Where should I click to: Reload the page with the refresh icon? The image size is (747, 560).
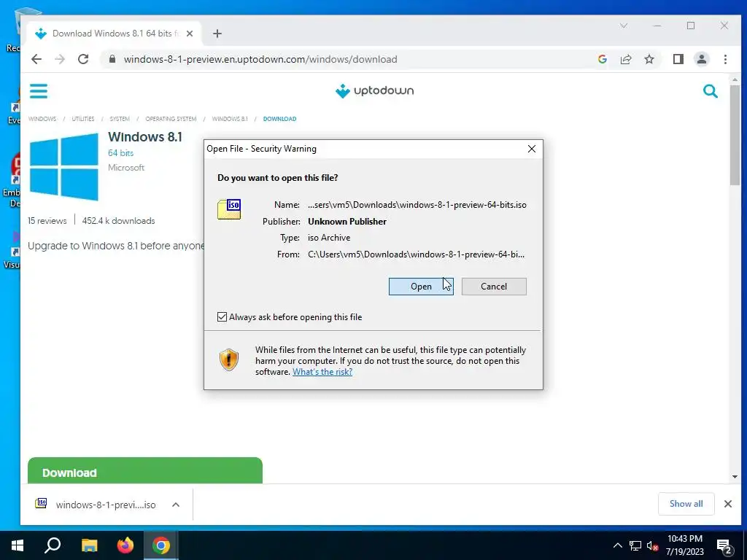click(x=83, y=59)
